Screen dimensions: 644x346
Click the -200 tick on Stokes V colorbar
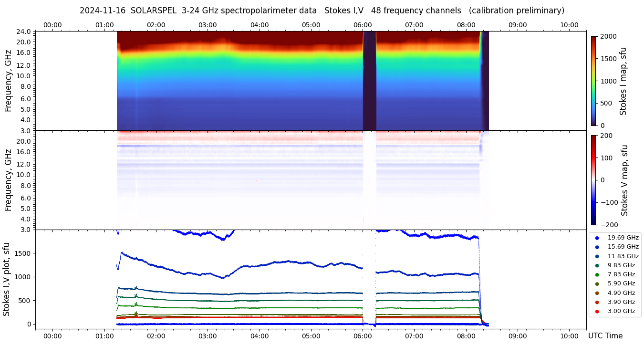coord(609,225)
